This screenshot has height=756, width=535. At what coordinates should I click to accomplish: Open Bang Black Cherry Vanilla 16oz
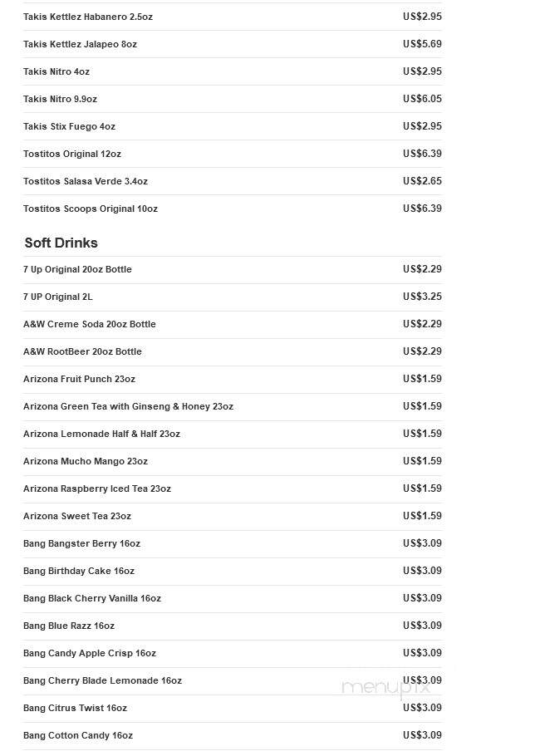pyautogui.click(x=233, y=599)
